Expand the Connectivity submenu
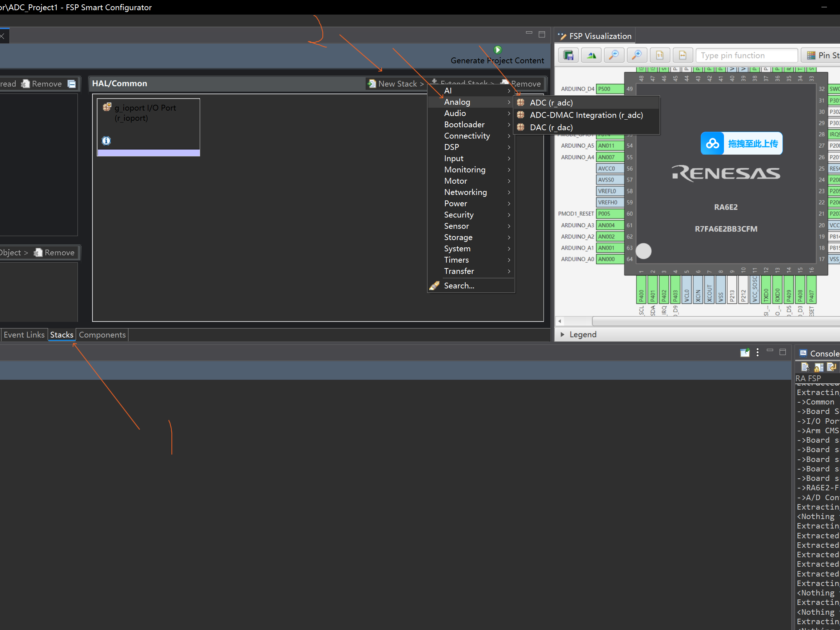This screenshot has height=630, width=840. pyautogui.click(x=471, y=136)
